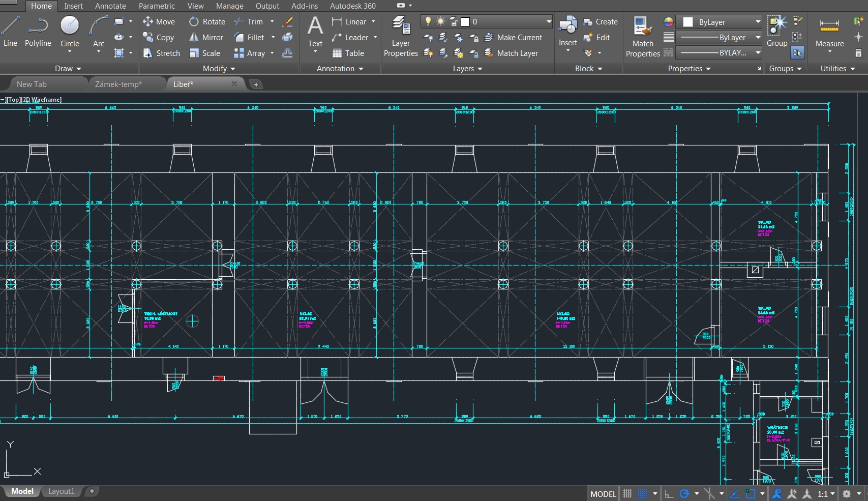Screen dimensions: 868x501
Task: Select the multiline Text tool
Action: click(315, 32)
